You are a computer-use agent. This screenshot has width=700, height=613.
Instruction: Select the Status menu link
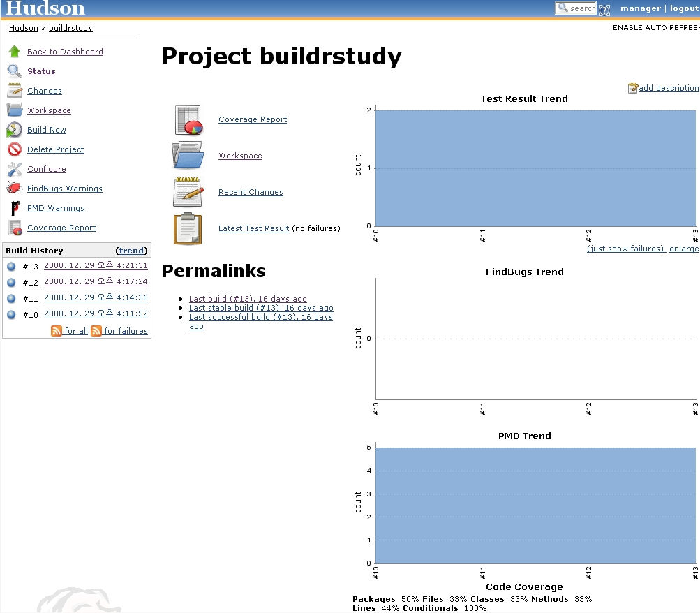pos(41,71)
